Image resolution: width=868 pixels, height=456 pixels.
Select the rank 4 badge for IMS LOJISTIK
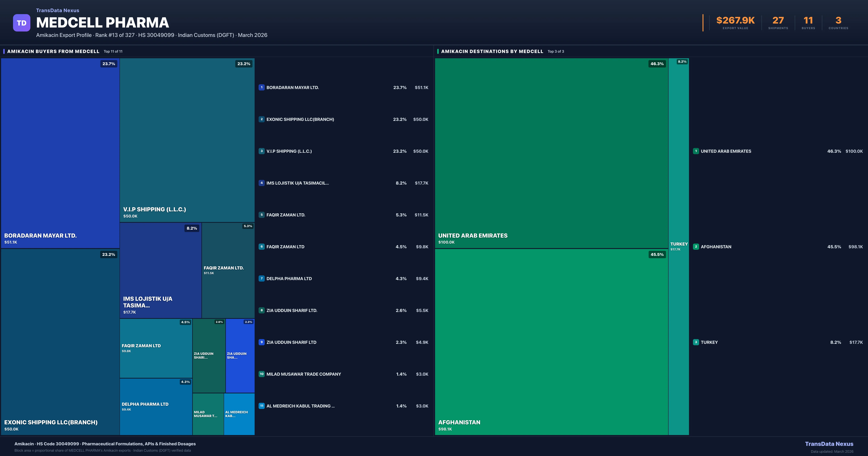(x=262, y=183)
